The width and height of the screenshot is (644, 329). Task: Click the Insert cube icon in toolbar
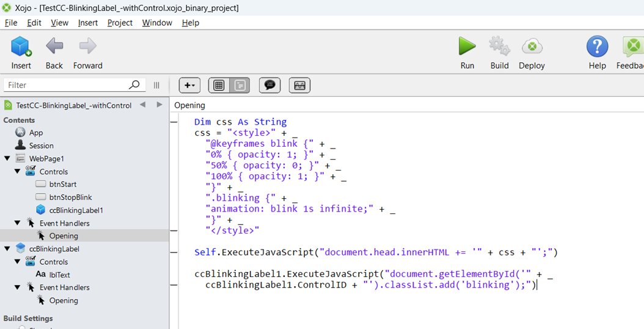(21, 46)
